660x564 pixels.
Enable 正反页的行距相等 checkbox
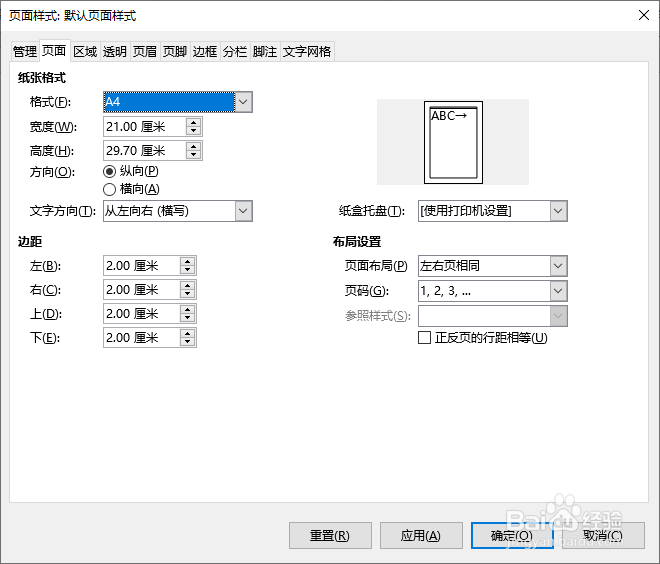coord(424,338)
